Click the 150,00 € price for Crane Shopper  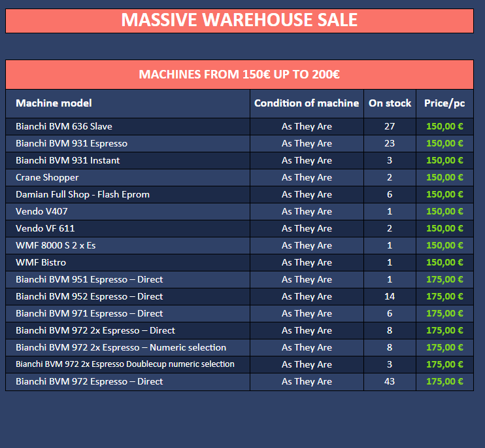pyautogui.click(x=444, y=177)
